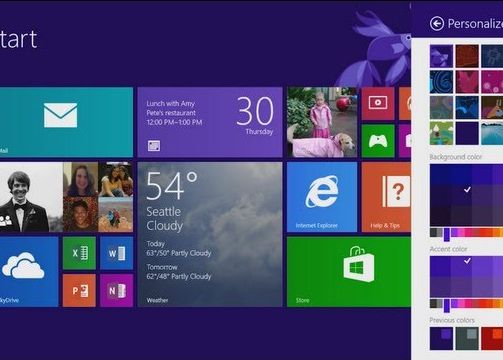Open the People tile with contact photos

(66, 197)
